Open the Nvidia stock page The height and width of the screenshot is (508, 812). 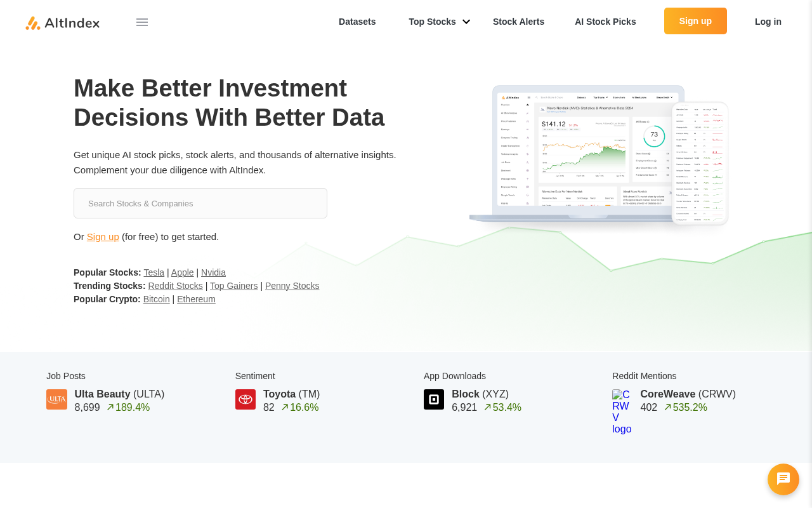[x=213, y=272]
